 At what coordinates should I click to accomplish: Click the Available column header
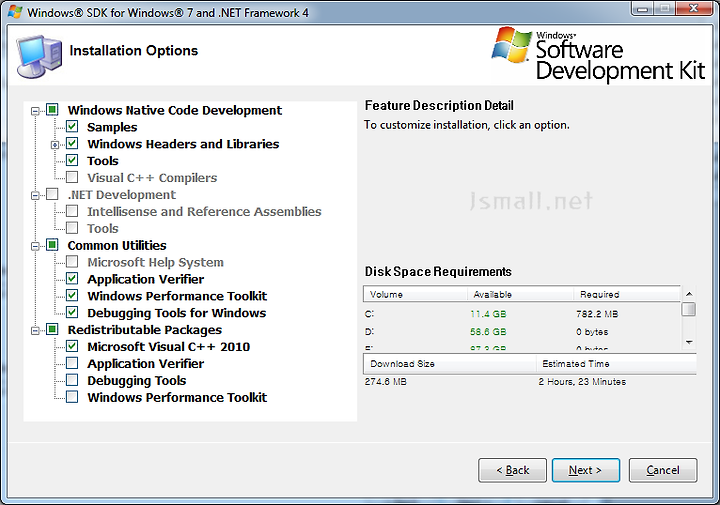click(520, 294)
